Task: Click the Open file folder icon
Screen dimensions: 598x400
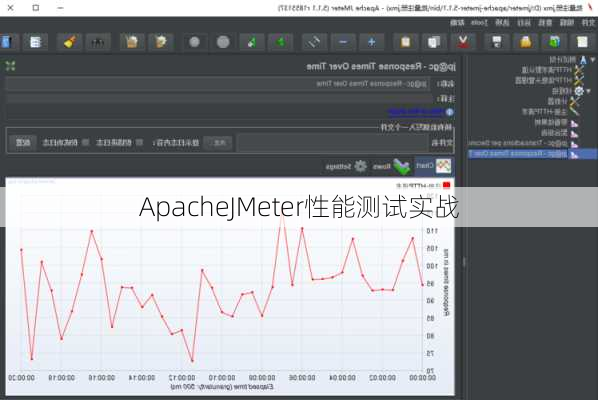Action: (x=526, y=42)
